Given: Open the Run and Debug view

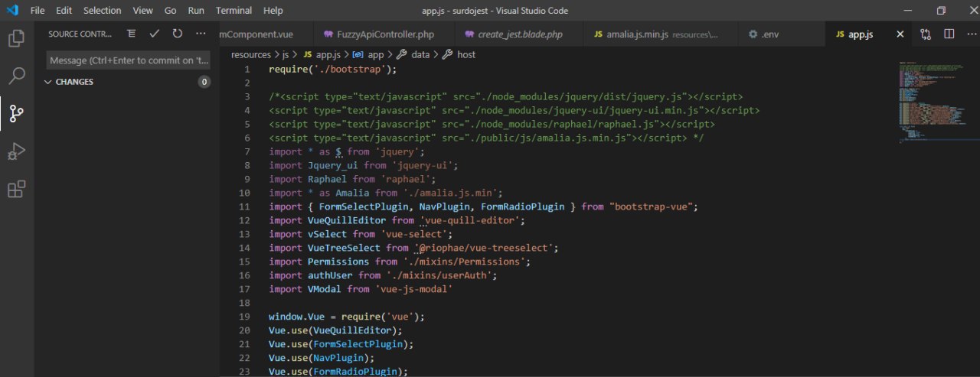Looking at the screenshot, I should pyautogui.click(x=16, y=151).
